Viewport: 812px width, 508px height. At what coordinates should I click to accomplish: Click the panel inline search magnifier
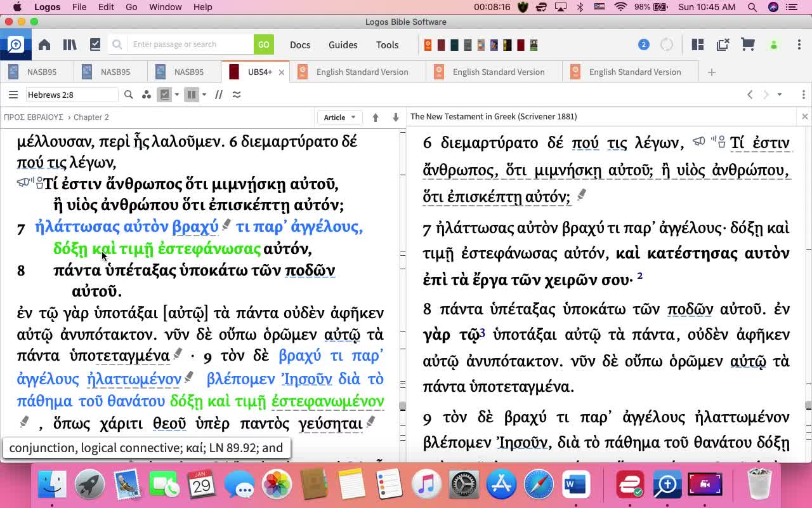128,95
